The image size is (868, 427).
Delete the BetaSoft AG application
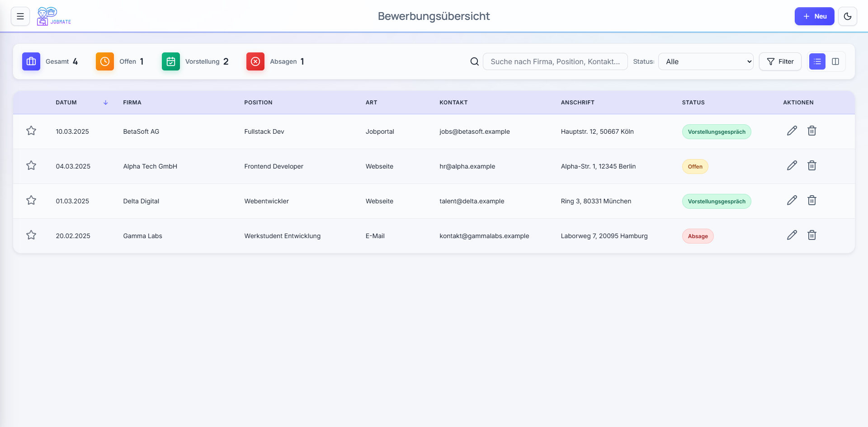(811, 131)
